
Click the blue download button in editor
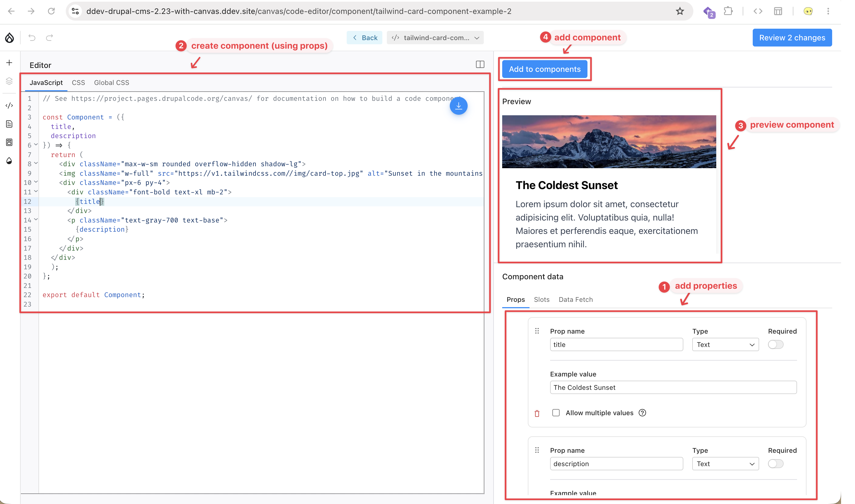(x=458, y=106)
